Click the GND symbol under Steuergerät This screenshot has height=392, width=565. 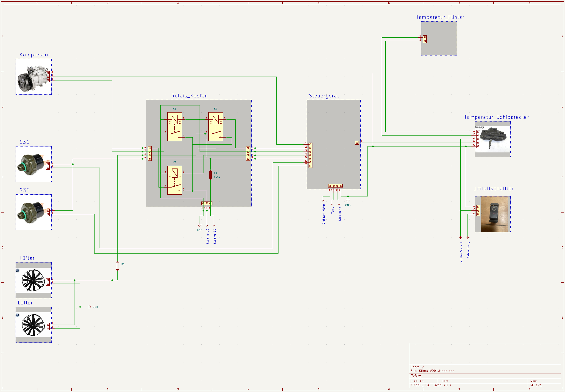coord(348,201)
